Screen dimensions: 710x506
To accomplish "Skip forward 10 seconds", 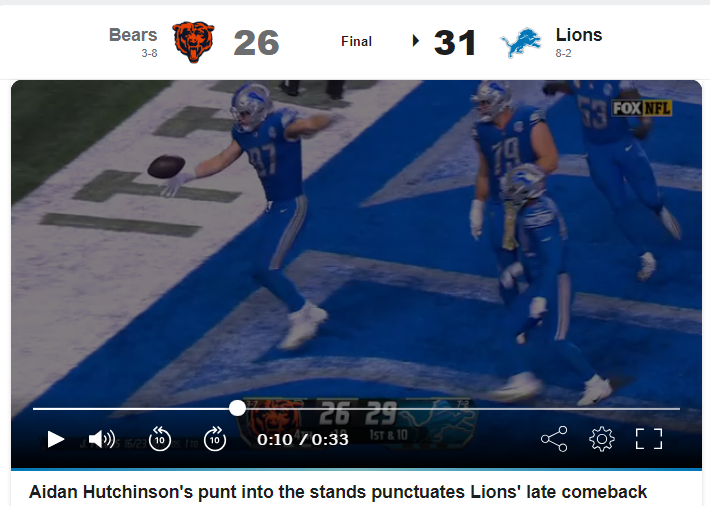I will [x=215, y=439].
